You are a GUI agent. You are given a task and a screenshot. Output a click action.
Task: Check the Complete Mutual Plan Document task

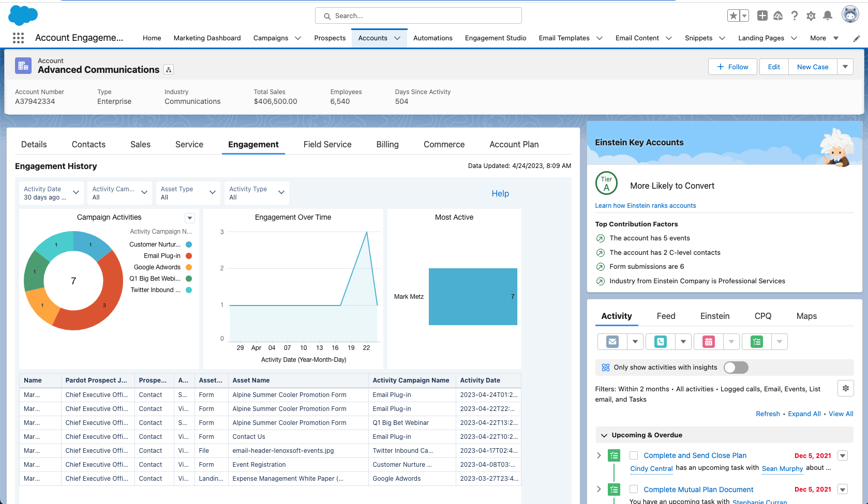[x=634, y=490]
